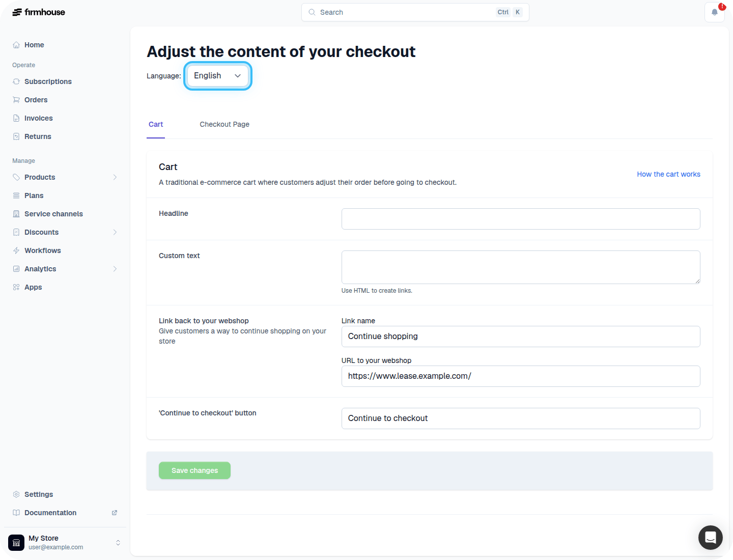Click the Workflows lightning icon

[16, 250]
